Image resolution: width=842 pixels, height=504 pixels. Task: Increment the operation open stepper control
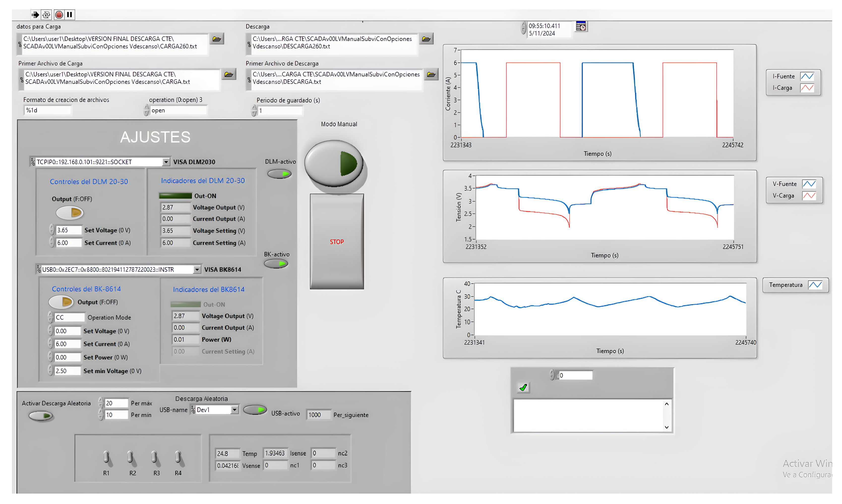146,108
